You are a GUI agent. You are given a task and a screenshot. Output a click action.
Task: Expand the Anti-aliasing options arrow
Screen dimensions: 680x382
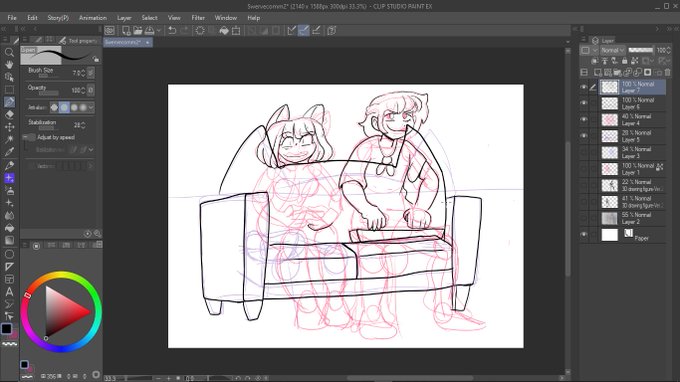click(x=91, y=108)
